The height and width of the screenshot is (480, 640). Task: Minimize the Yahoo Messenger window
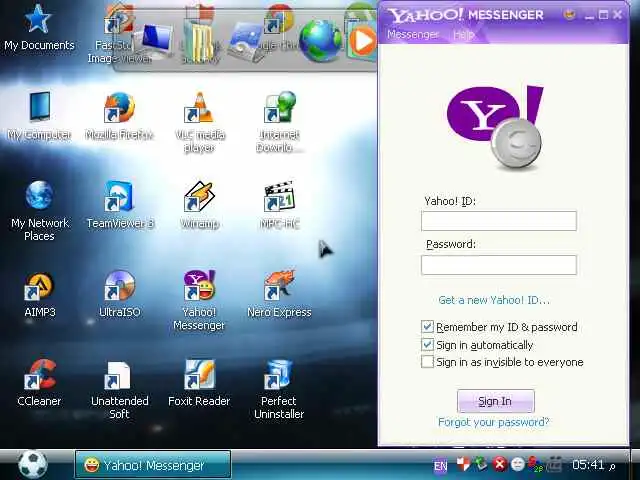[x=589, y=16]
